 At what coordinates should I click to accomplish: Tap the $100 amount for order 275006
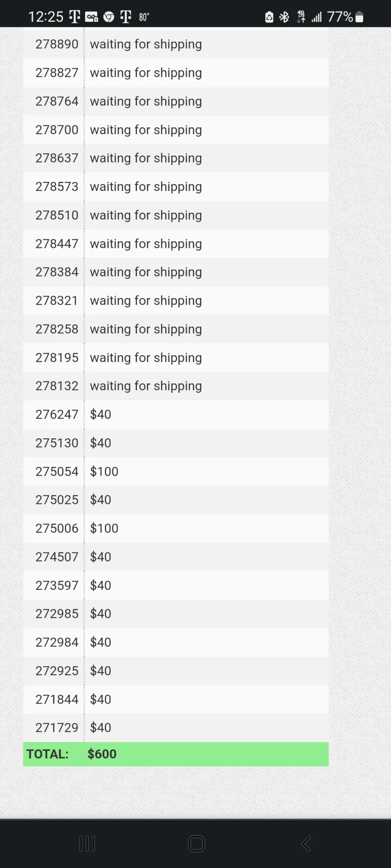coord(104,529)
